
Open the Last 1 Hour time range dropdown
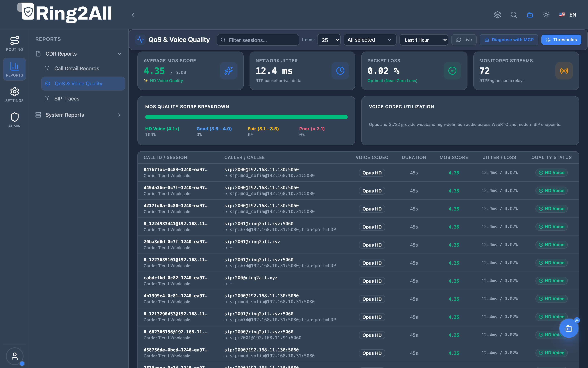(x=424, y=40)
